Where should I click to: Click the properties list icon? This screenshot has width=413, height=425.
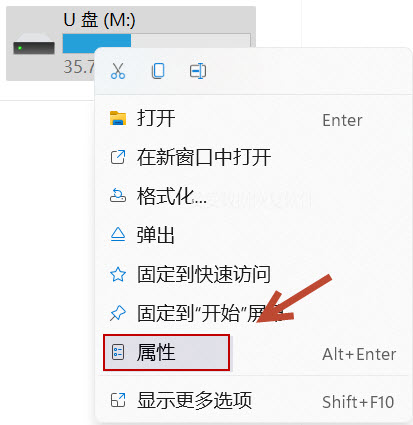pos(118,352)
